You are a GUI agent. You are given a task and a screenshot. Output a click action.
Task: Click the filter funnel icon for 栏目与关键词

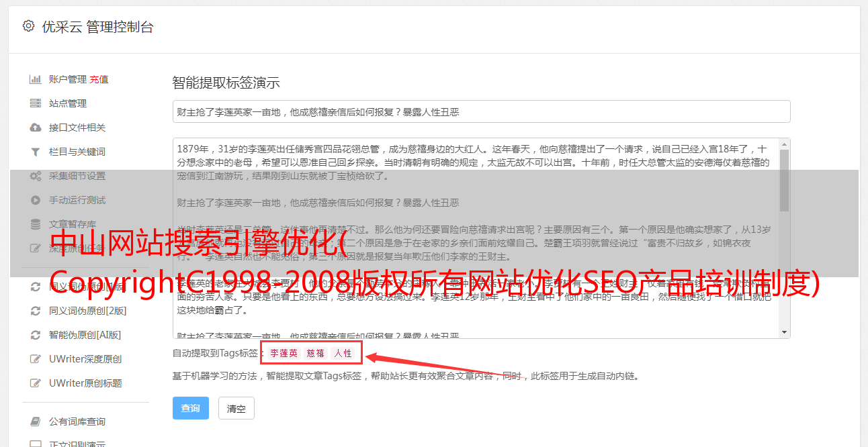(x=36, y=152)
